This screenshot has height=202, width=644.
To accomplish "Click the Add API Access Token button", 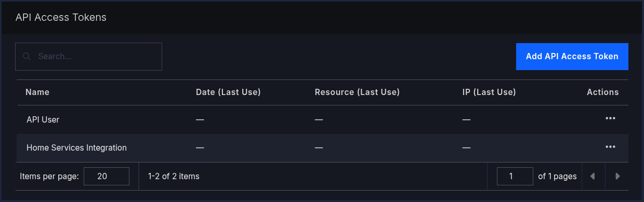I will point(572,57).
